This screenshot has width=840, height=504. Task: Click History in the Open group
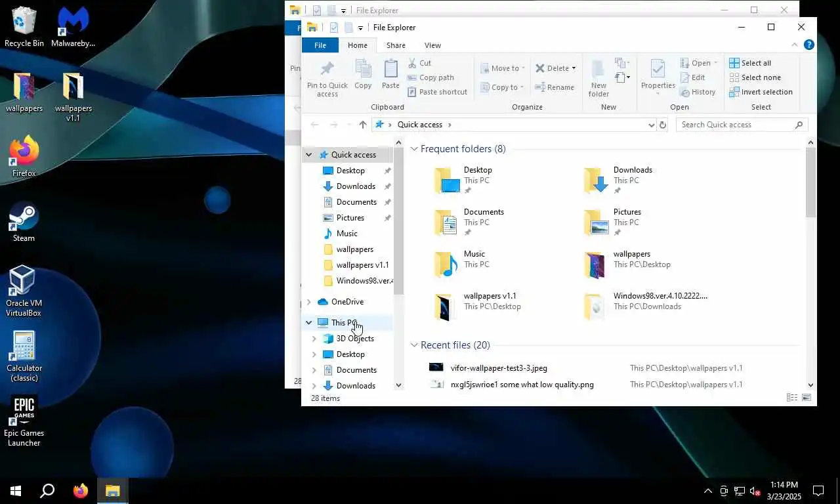tap(698, 92)
